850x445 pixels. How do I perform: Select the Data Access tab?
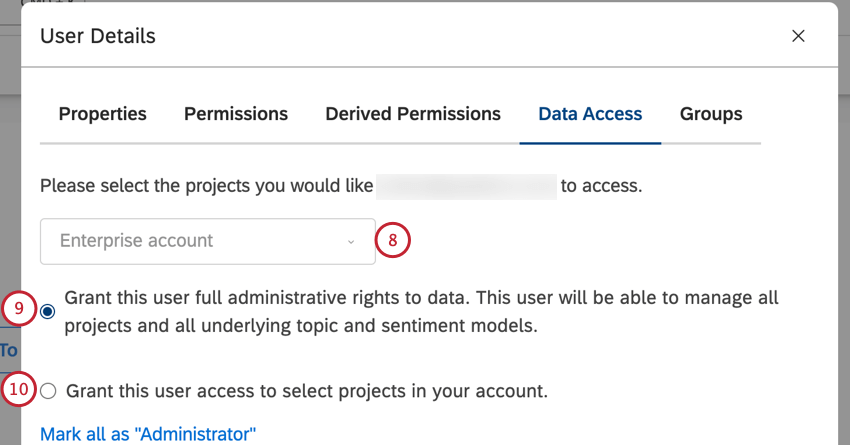click(590, 114)
